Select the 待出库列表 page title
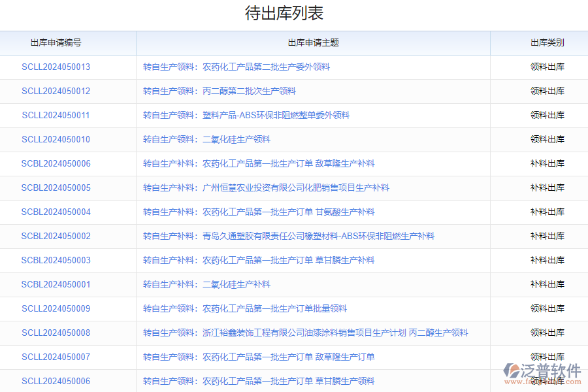The height and width of the screenshot is (392, 588). pos(294,13)
